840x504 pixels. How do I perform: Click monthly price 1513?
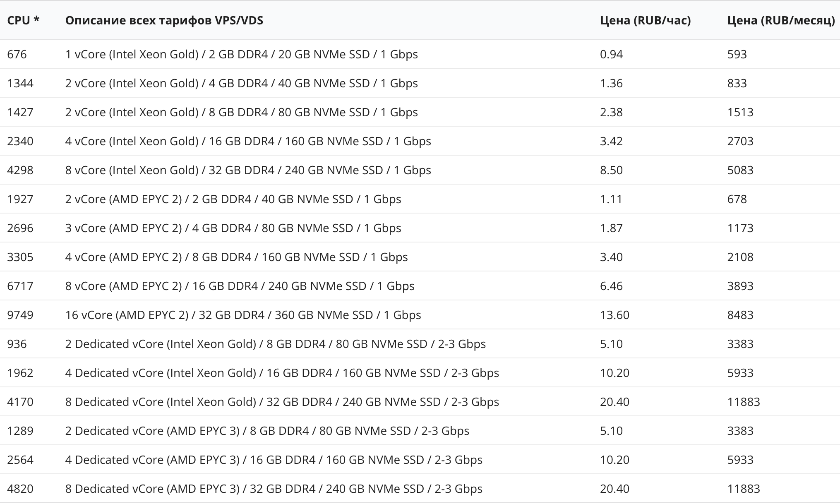point(740,112)
